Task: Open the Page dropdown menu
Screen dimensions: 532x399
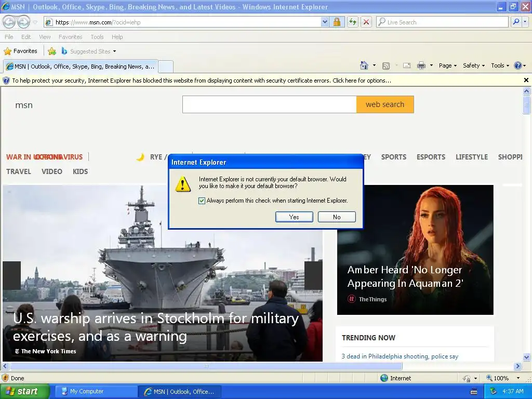Action: point(447,65)
